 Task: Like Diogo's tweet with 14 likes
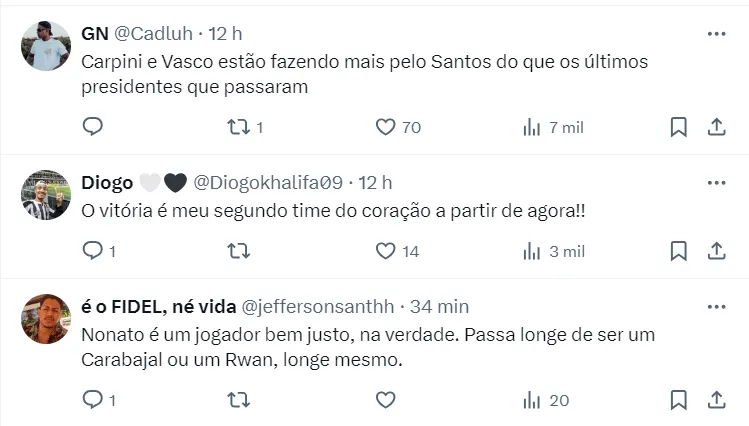386,251
